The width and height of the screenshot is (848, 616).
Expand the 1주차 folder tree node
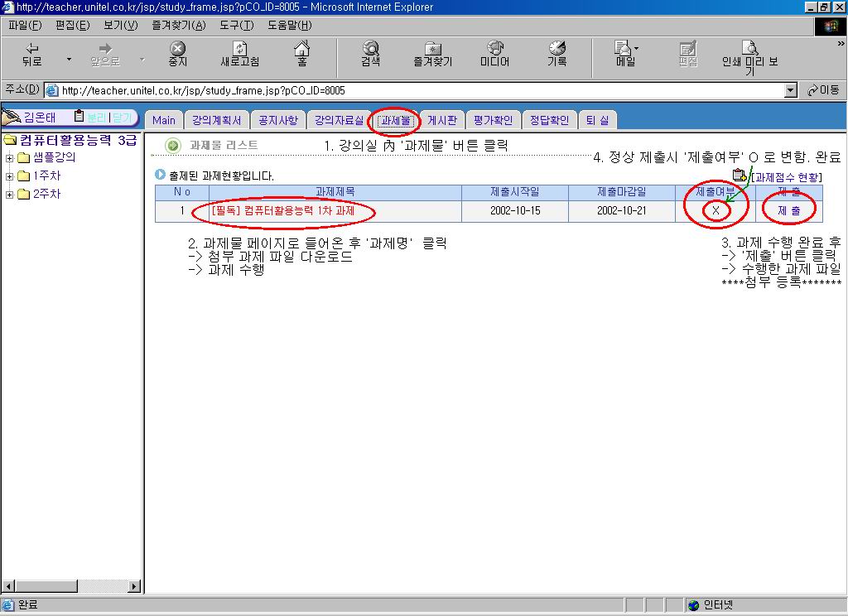click(x=10, y=176)
